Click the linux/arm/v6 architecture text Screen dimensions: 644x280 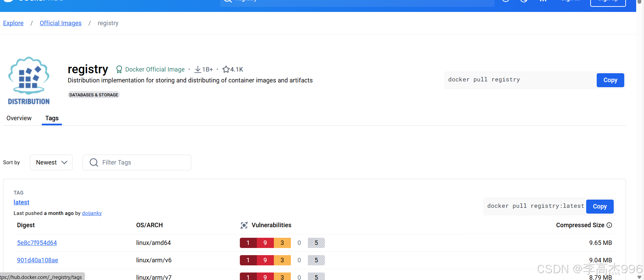point(154,260)
